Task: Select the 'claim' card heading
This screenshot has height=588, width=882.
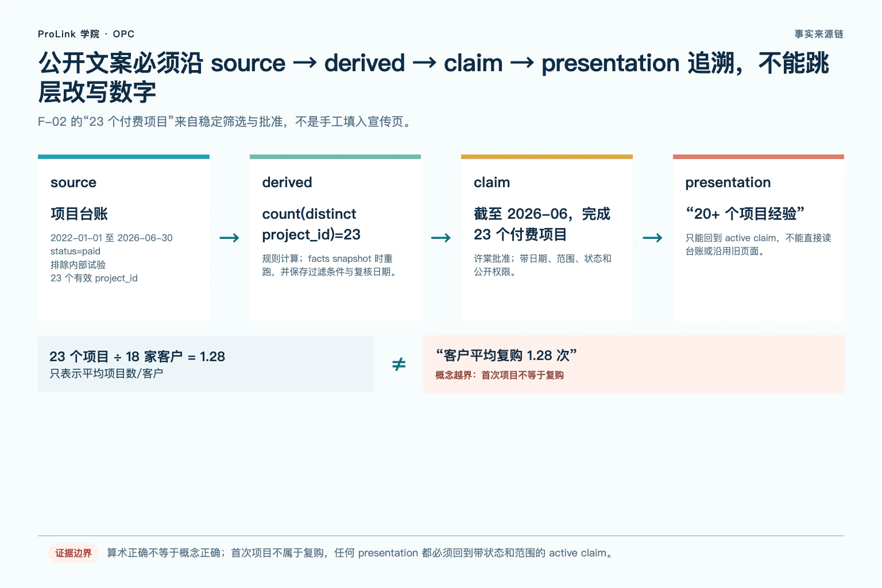Action: (x=492, y=183)
